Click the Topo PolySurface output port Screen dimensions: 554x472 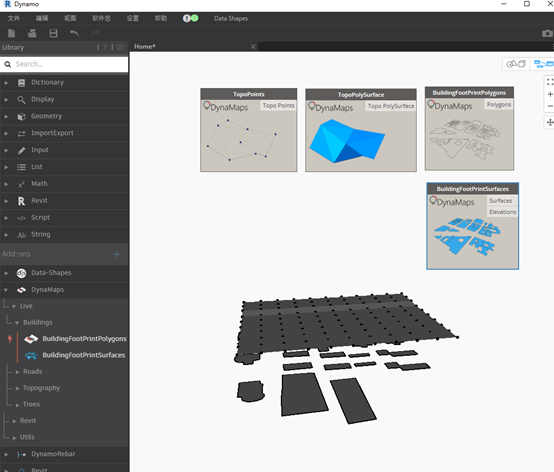tap(391, 106)
